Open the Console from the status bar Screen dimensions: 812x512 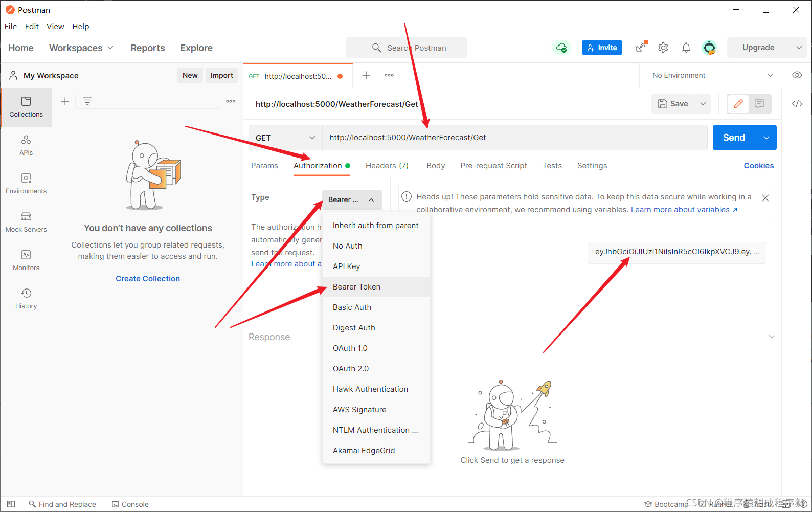coord(130,504)
